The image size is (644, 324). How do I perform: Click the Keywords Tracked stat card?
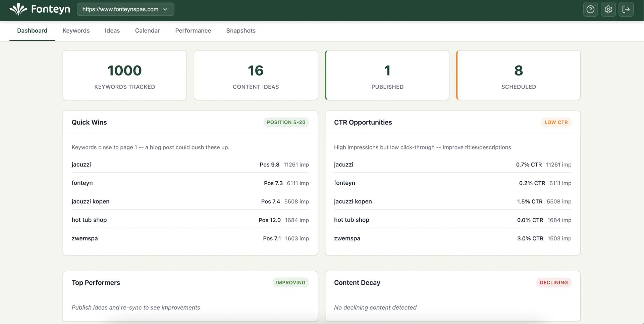point(124,75)
